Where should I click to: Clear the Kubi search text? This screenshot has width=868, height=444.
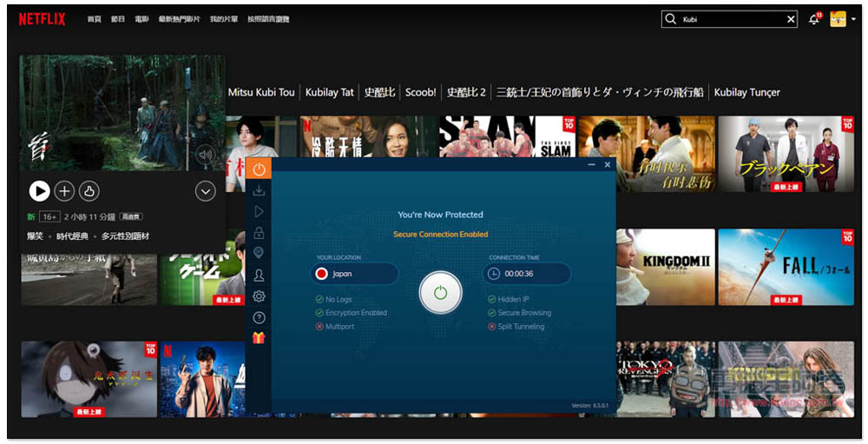tap(791, 19)
